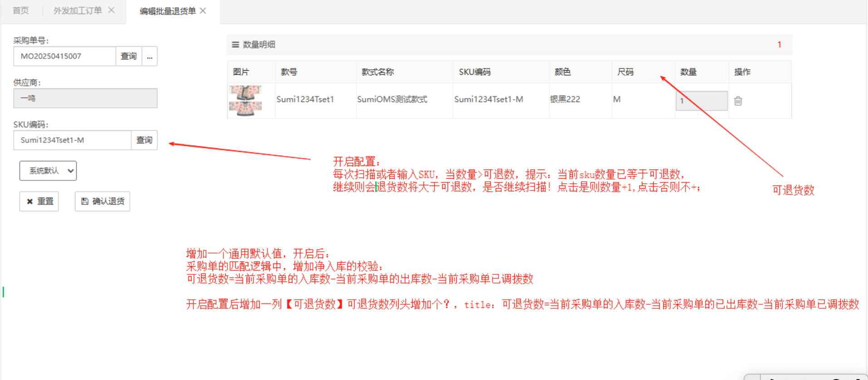Click into the SKU编码 input field
Screen dimensions: 868x380
coord(72,140)
